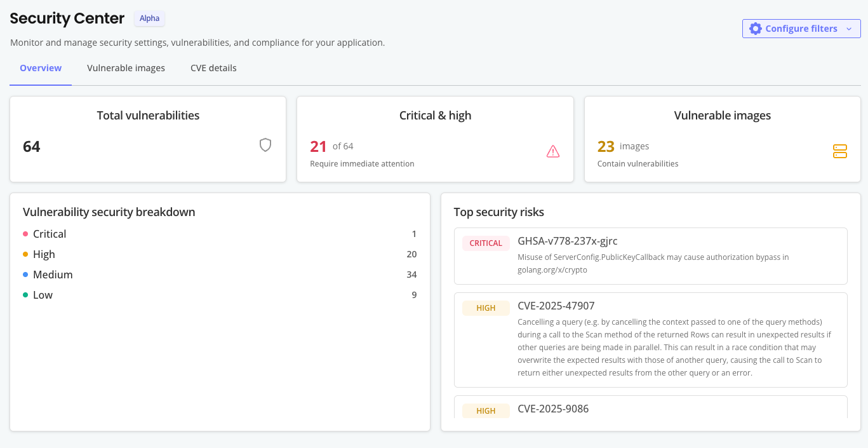Screen dimensions: 868x448
Task: Expand the CVE-2025-9086 risk entry
Action: tap(650, 410)
